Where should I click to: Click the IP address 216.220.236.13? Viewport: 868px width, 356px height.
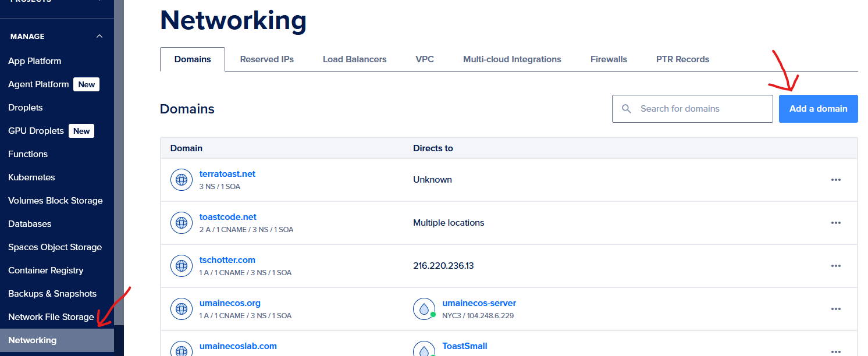pos(443,266)
